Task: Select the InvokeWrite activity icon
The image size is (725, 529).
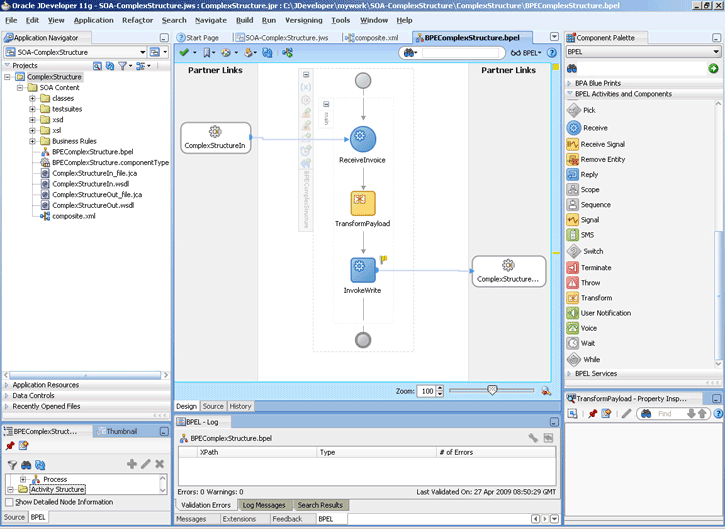Action: (x=363, y=270)
